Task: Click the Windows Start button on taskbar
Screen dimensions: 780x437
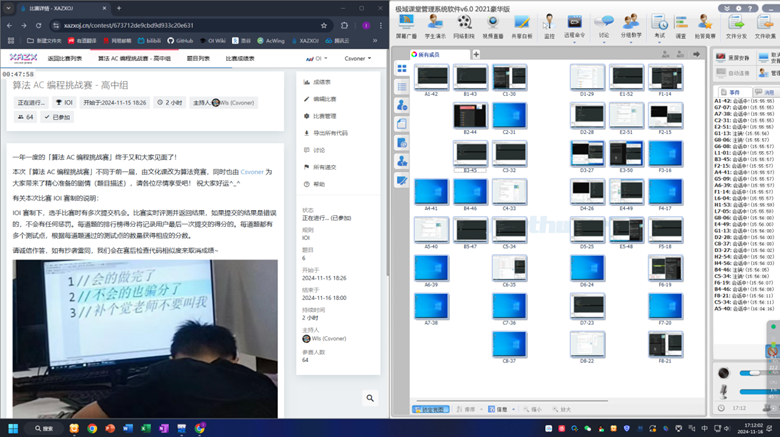Action: point(14,428)
